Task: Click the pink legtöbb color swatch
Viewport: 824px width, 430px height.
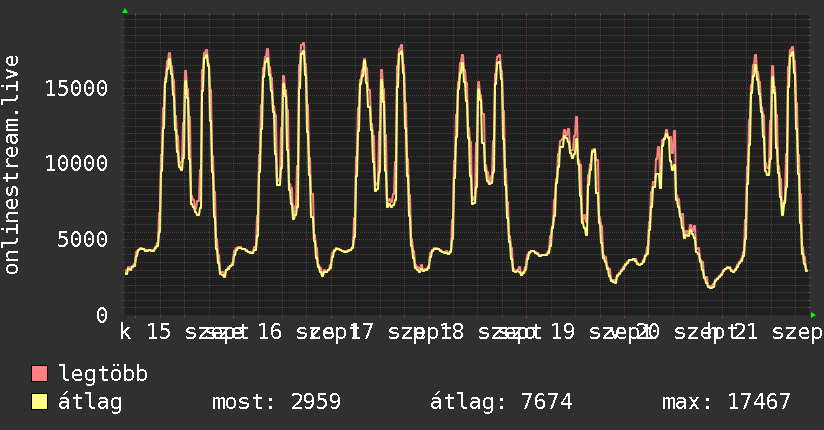Action: coord(39,374)
